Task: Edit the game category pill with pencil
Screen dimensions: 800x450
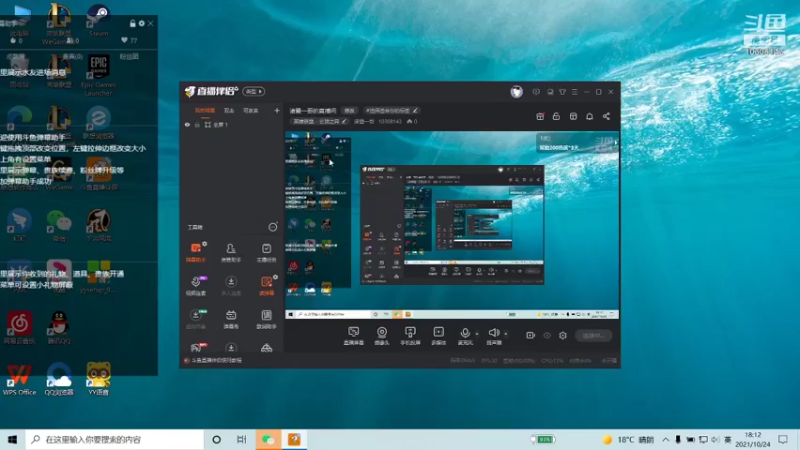Action: (x=319, y=121)
